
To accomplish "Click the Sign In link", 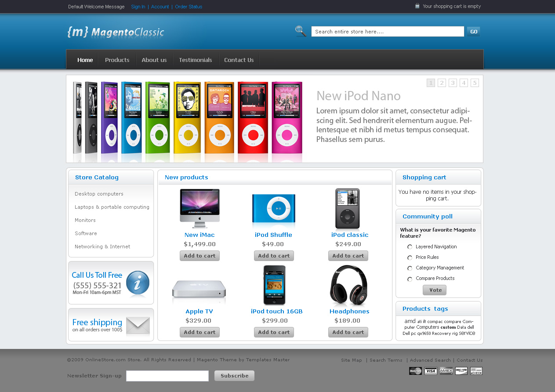I will [x=138, y=7].
